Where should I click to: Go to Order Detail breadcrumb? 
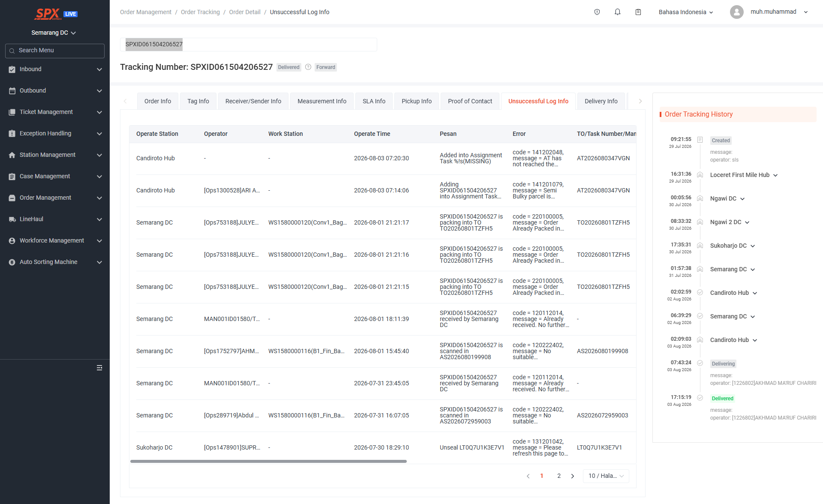pos(245,12)
